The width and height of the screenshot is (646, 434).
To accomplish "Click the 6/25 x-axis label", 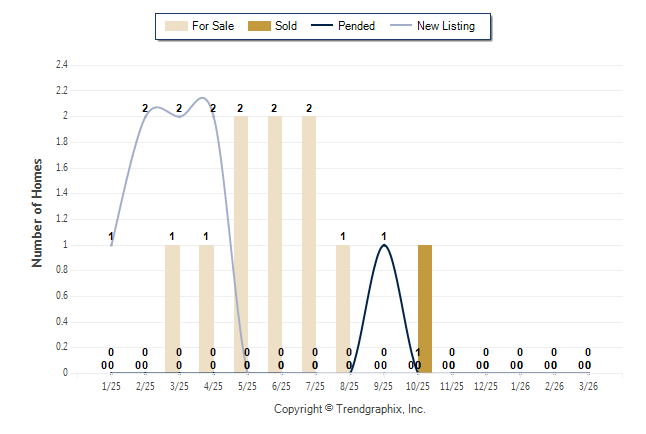I will point(281,386).
